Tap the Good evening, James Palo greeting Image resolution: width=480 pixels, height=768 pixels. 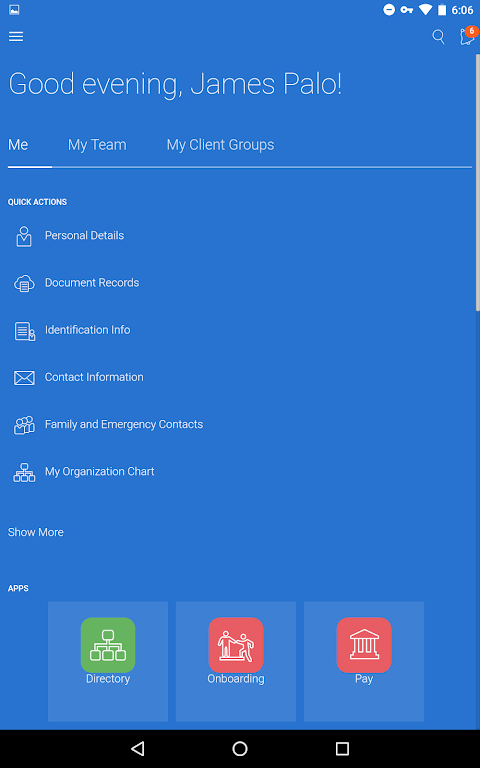click(x=175, y=84)
